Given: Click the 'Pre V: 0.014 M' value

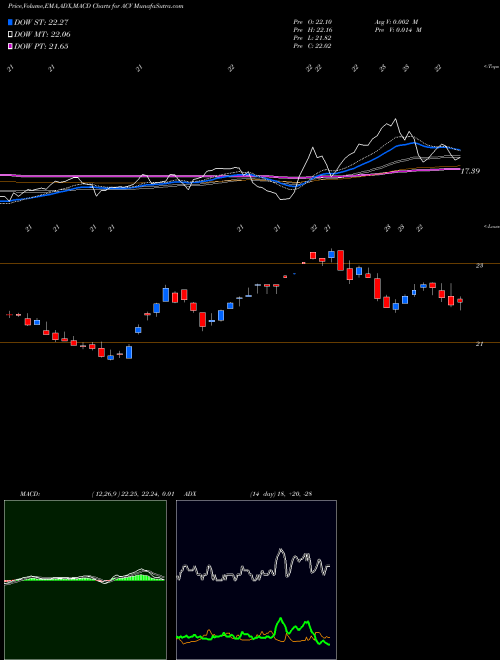Looking at the screenshot, I should point(398,30).
